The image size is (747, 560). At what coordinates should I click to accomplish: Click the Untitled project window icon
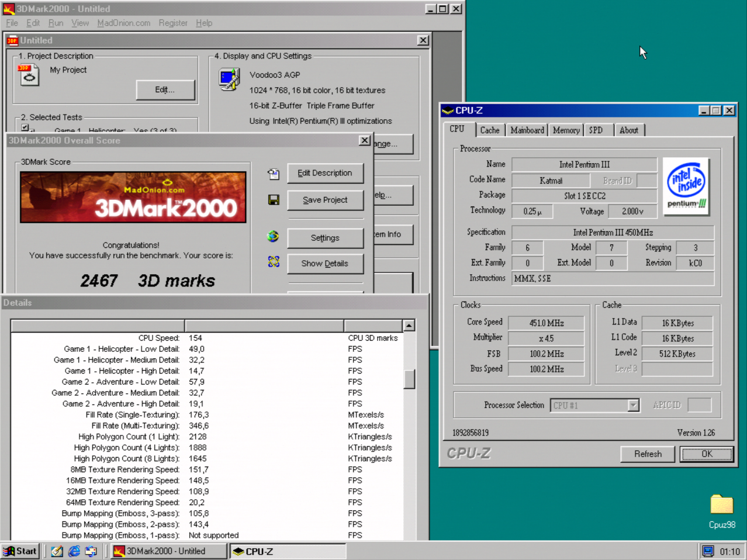(x=12, y=40)
